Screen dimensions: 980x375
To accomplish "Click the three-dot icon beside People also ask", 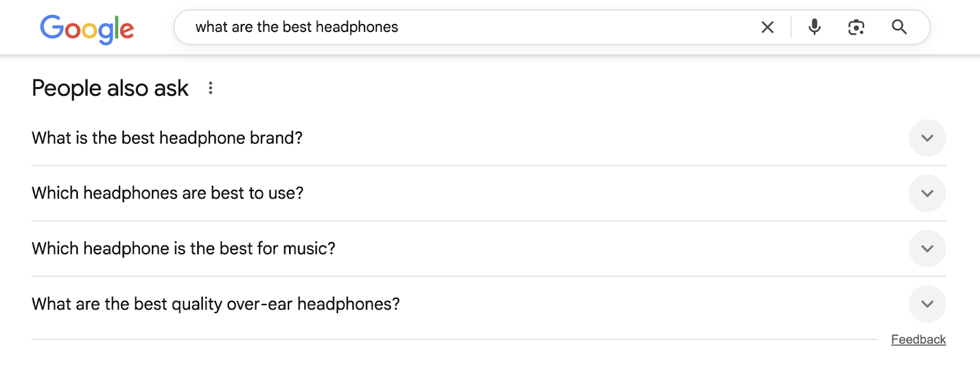I will [211, 88].
